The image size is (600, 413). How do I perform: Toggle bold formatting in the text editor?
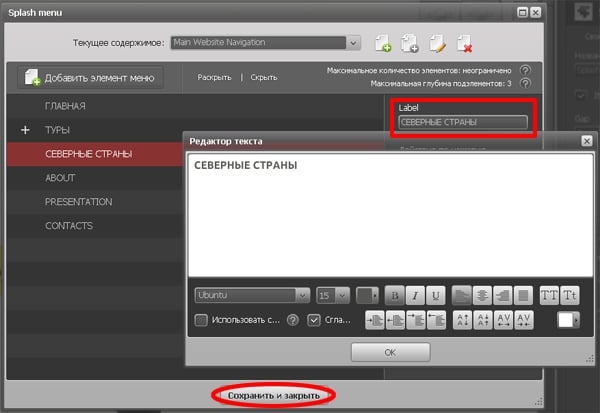394,295
